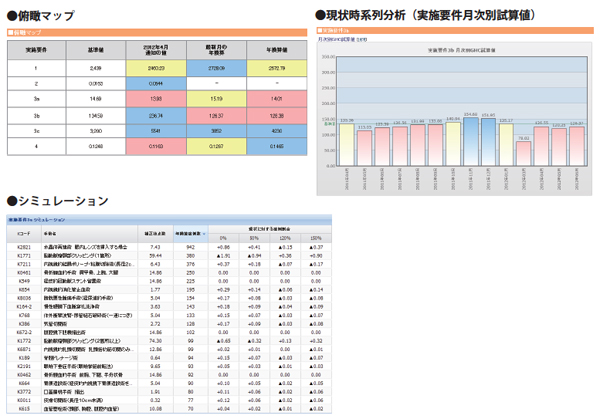
Task: Select the K1771 code in simulation table
Action: (22, 254)
